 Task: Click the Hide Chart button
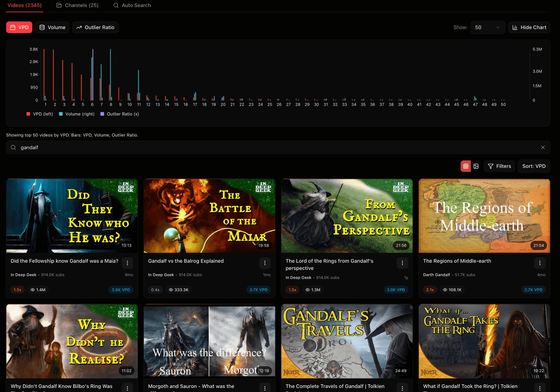coord(529,27)
